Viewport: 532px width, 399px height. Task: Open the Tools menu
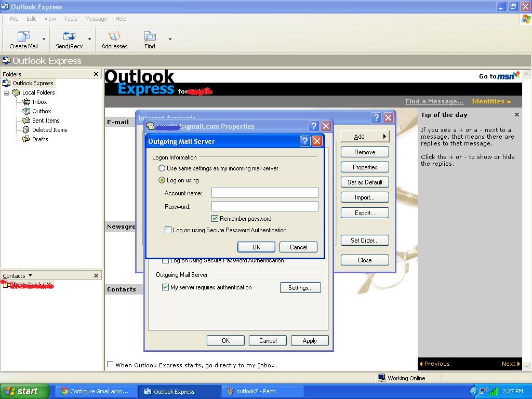71,19
